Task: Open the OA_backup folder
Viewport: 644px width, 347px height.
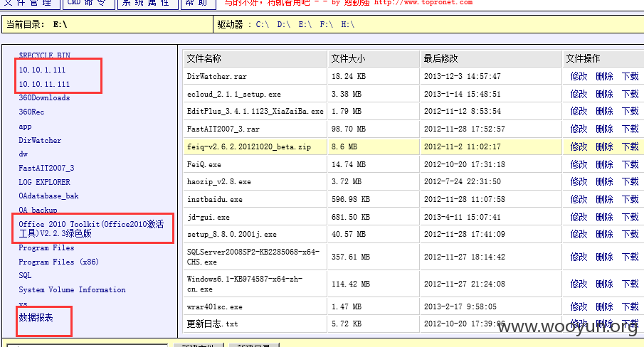Action: pos(38,210)
